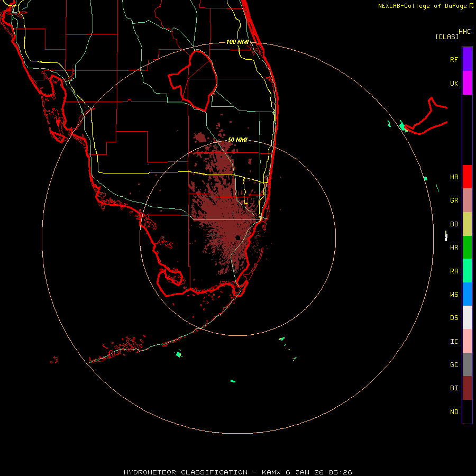Click the DS white legend swatch
476x476 pixels.
467,317
